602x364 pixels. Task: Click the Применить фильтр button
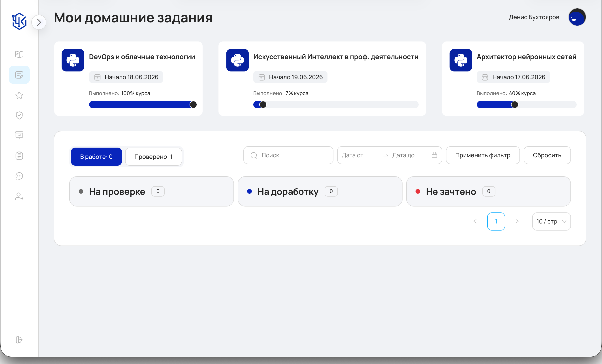[x=483, y=155]
